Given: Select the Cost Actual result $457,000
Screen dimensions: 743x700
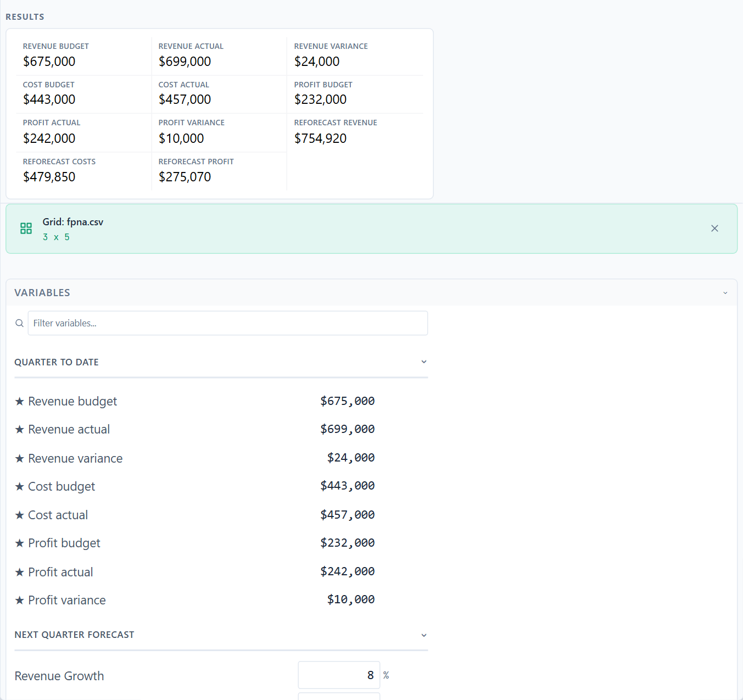Looking at the screenshot, I should (x=185, y=99).
